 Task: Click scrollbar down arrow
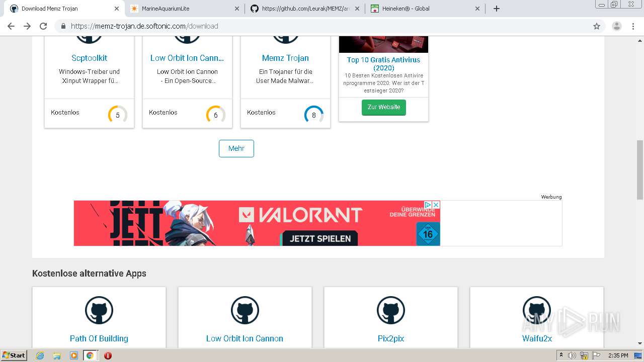[640, 343]
